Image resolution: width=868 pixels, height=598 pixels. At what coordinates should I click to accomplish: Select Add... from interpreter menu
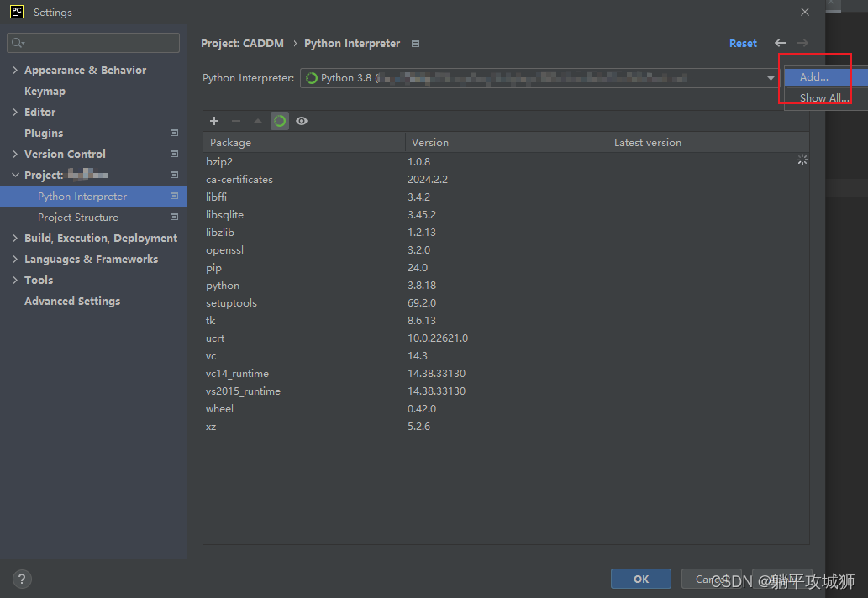(x=826, y=77)
